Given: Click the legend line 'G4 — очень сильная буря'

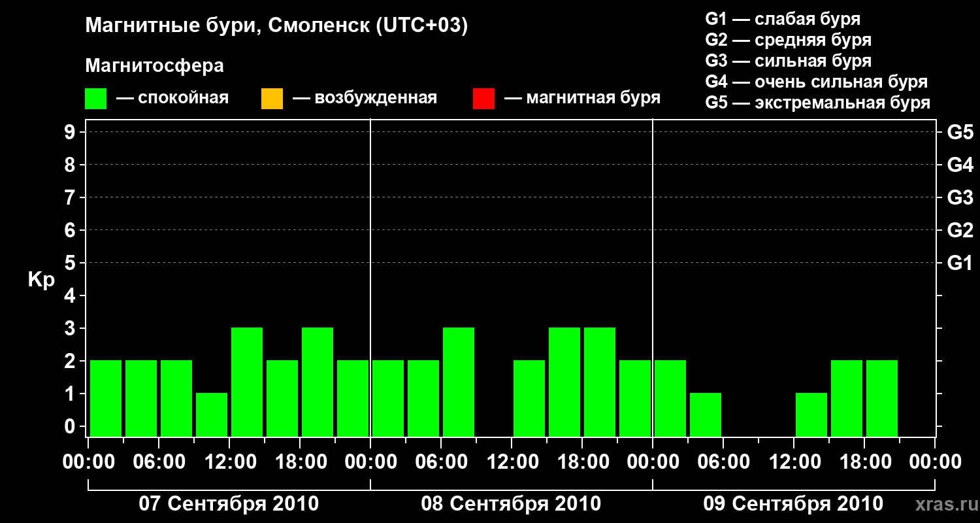Looking at the screenshot, I should pyautogui.click(x=816, y=82).
